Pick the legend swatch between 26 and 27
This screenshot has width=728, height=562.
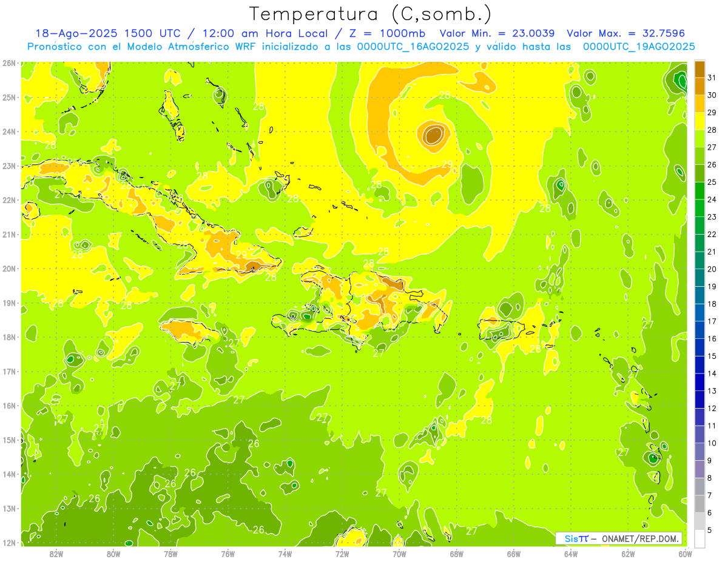click(x=699, y=156)
